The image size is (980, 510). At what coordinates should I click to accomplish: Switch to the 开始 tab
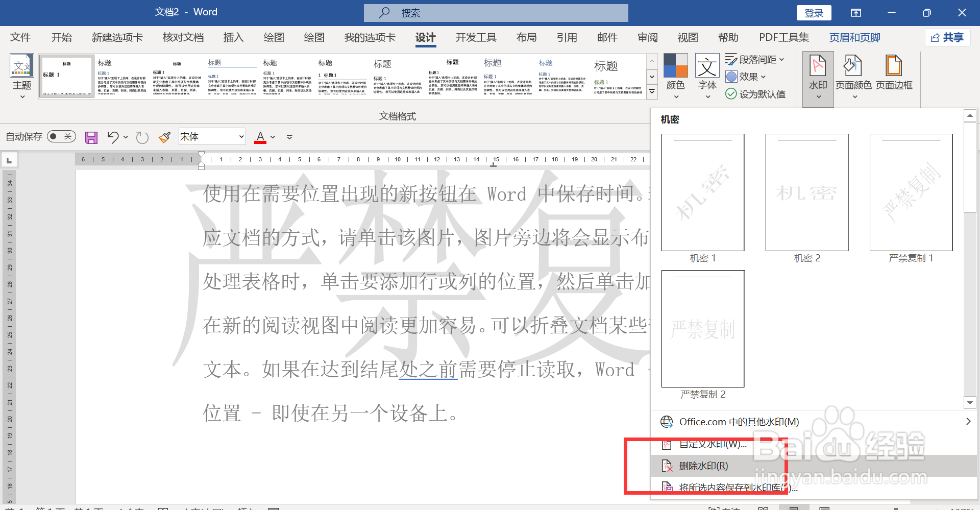(61, 37)
